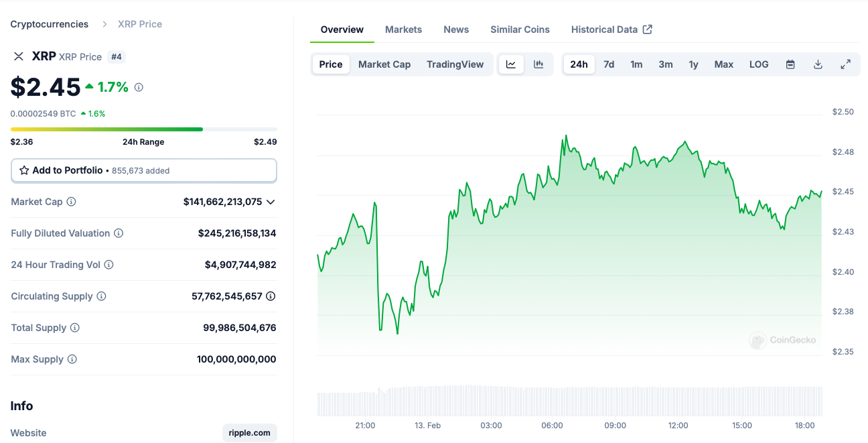The height and width of the screenshot is (443, 868).
Task: Click the star icon in Add to Portfolio
Action: click(25, 170)
